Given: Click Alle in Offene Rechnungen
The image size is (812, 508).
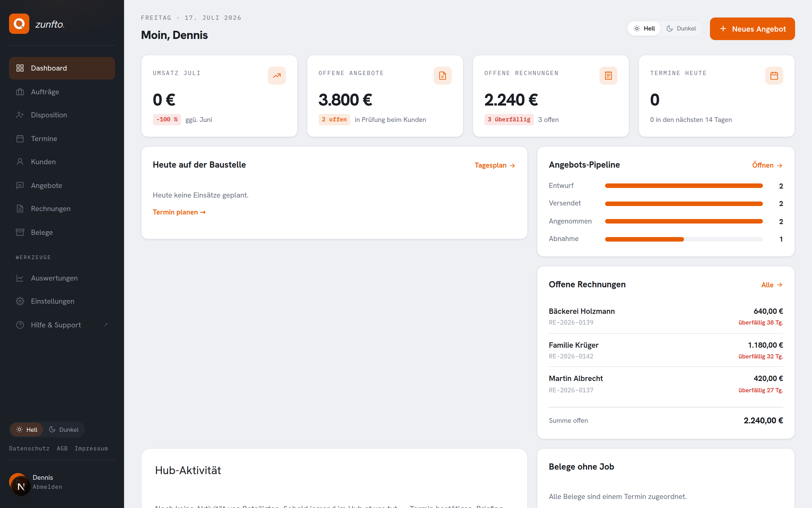Looking at the screenshot, I should [772, 285].
